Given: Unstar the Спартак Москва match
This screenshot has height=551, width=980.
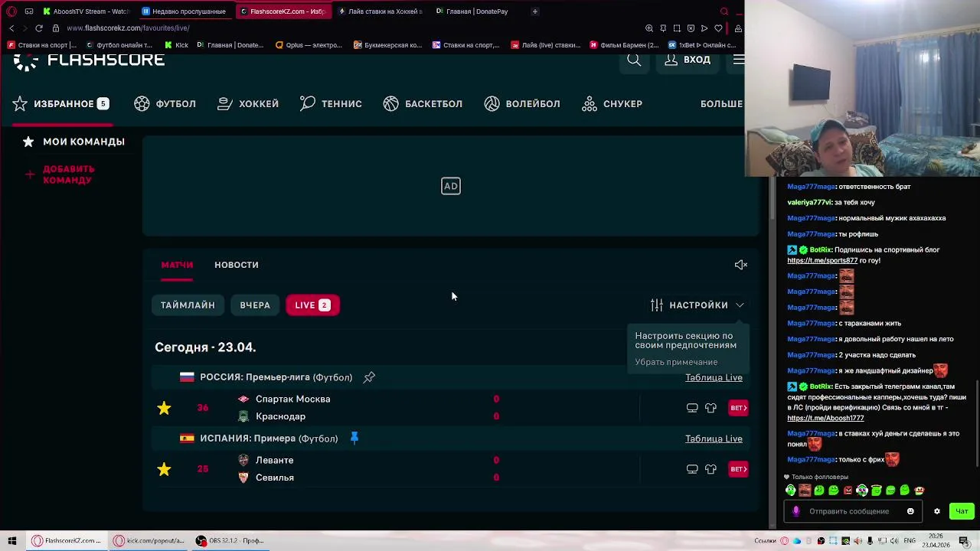Looking at the screenshot, I should (164, 408).
